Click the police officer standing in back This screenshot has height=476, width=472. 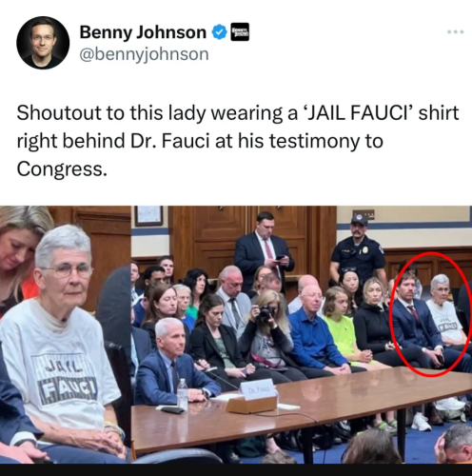pos(359,250)
